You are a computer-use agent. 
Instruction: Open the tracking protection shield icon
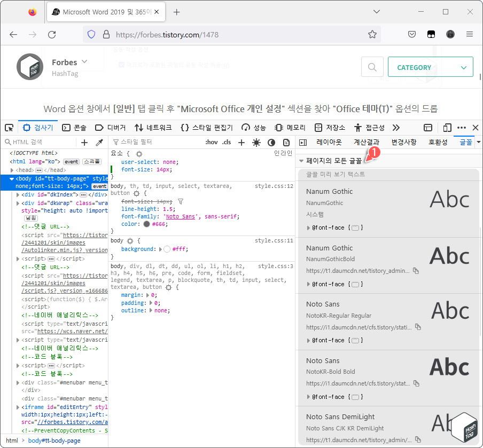point(91,34)
